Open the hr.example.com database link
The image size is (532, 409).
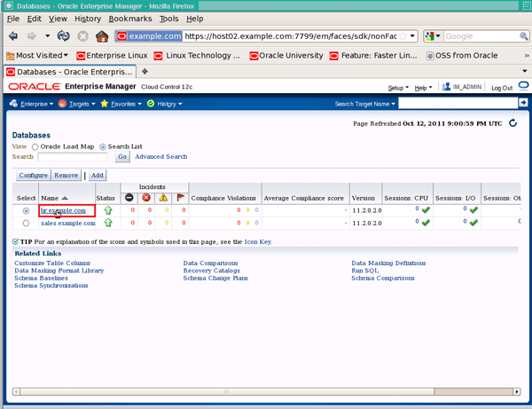click(x=63, y=210)
